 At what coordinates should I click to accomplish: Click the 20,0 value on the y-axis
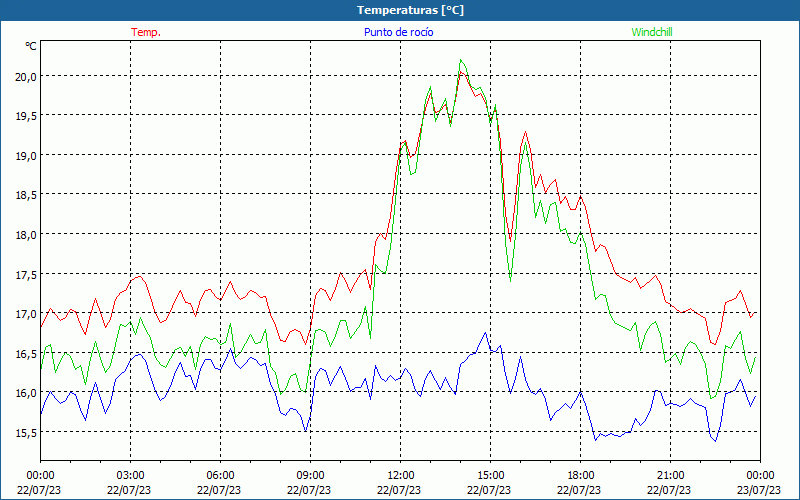(x=26, y=77)
